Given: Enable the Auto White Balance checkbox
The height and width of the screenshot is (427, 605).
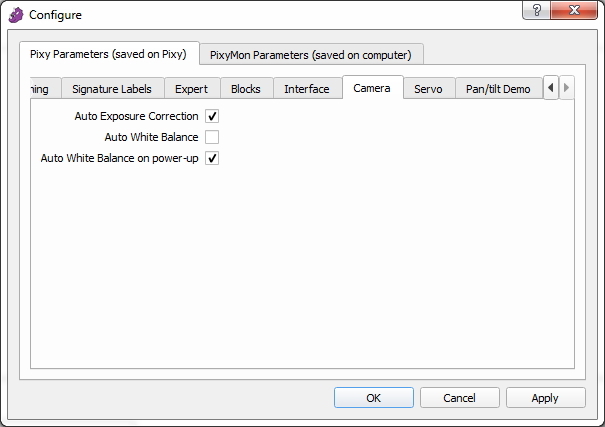Looking at the screenshot, I should 212,137.
